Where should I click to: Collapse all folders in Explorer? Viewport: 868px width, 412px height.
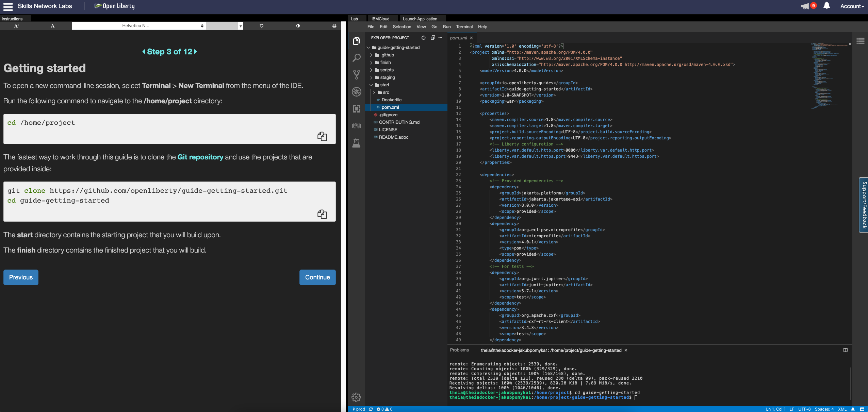pyautogui.click(x=432, y=38)
